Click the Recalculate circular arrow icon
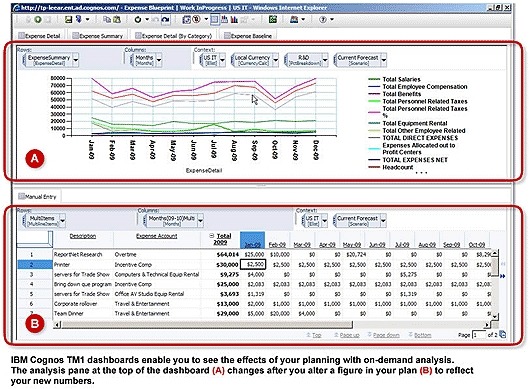Image resolution: width=530 pixels, height=389 pixels. 138,20
